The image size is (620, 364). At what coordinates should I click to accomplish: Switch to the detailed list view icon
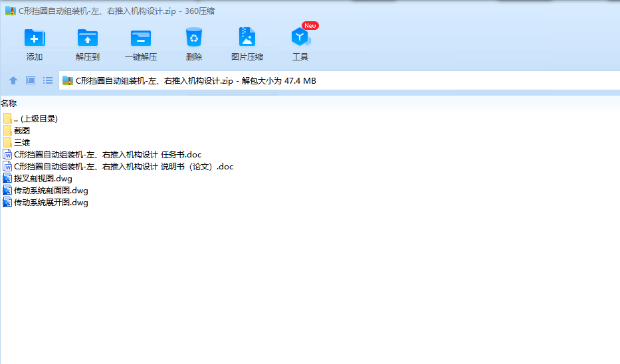[31, 80]
